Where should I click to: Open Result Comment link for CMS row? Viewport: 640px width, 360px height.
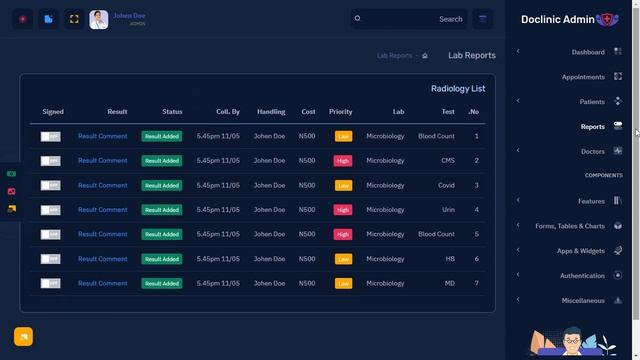(x=103, y=161)
